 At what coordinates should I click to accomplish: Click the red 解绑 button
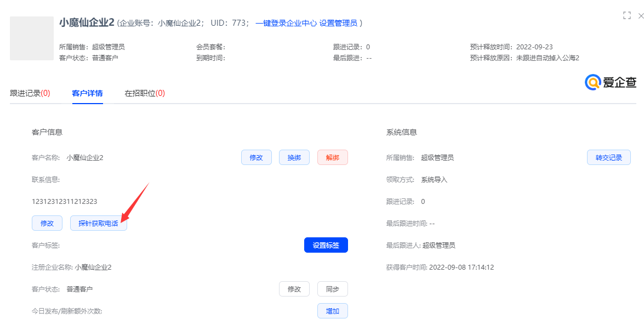332,157
